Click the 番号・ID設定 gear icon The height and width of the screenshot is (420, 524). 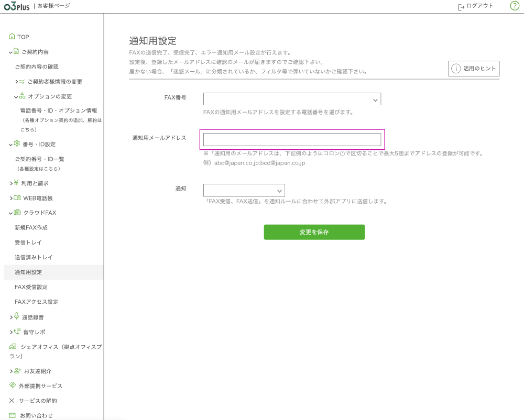[x=17, y=143]
